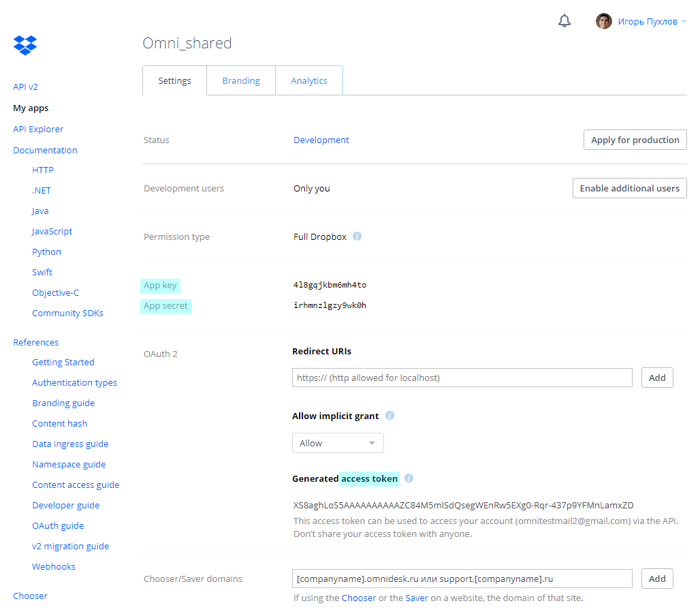Open .NET documentation link
Screen dimensions: 700x614
[42, 190]
